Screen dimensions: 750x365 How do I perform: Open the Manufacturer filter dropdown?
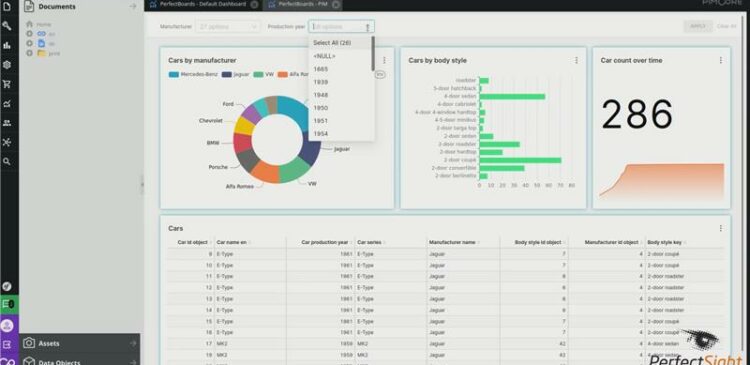(228, 27)
